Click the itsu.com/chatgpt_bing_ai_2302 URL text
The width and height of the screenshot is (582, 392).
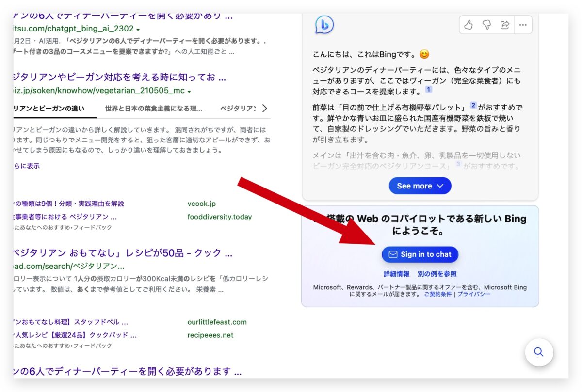tap(73, 29)
